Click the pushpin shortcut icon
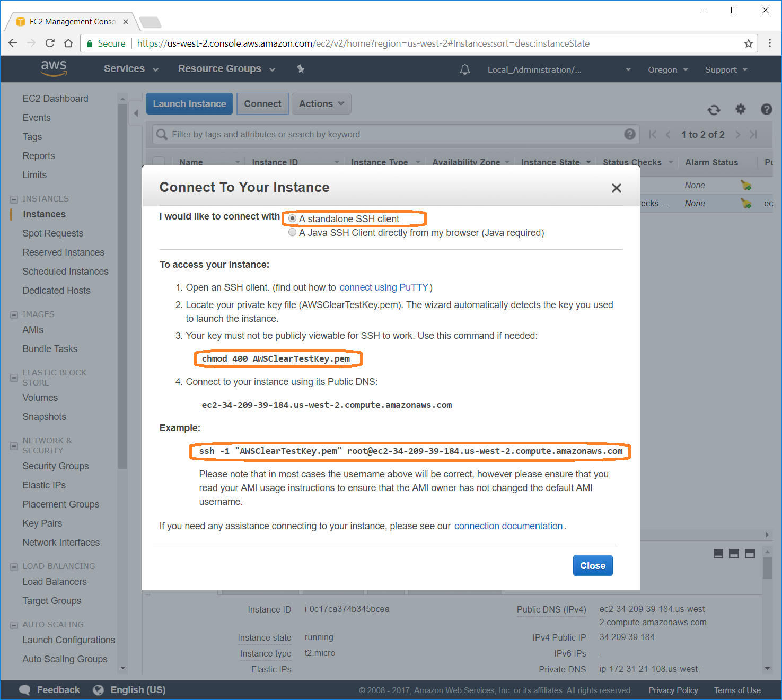This screenshot has height=700, width=782. click(301, 69)
